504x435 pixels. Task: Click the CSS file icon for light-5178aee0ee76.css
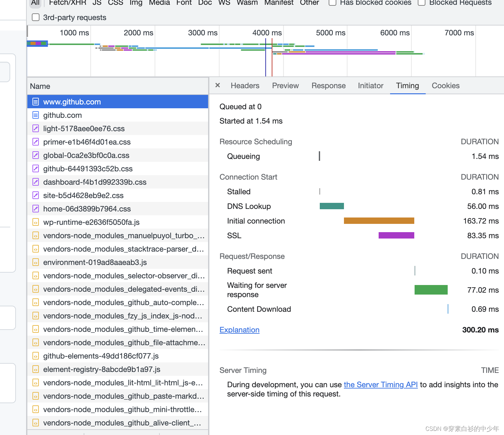36,129
